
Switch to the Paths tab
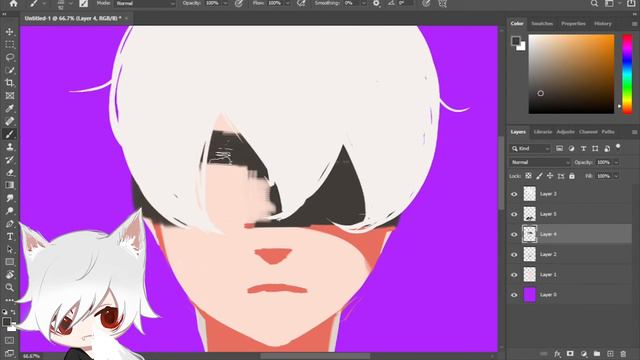[608, 132]
